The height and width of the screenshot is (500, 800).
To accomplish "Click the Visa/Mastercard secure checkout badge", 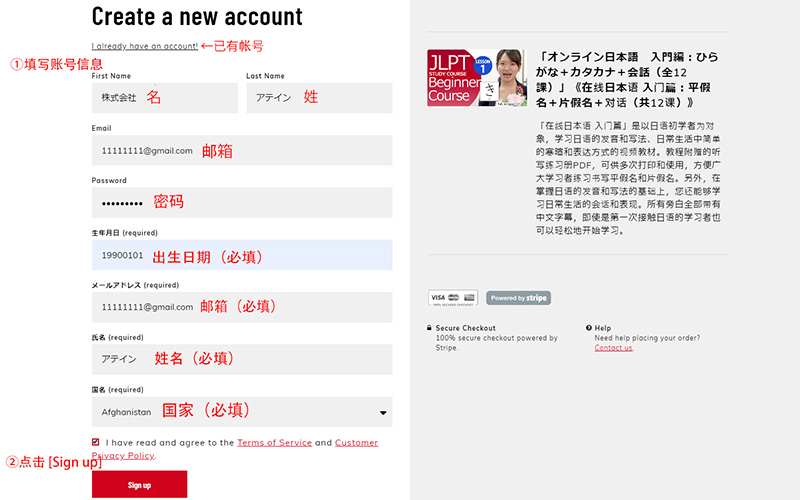I will coord(453,298).
